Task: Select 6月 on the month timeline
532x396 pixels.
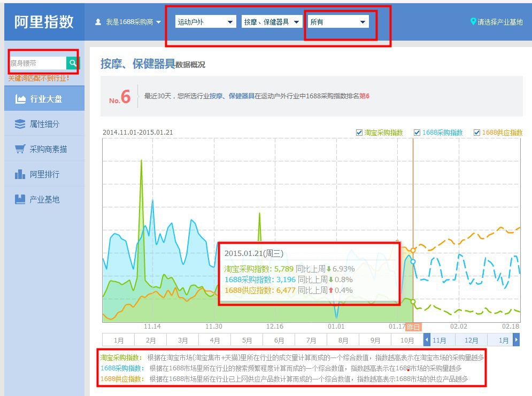Action: [x=279, y=340]
